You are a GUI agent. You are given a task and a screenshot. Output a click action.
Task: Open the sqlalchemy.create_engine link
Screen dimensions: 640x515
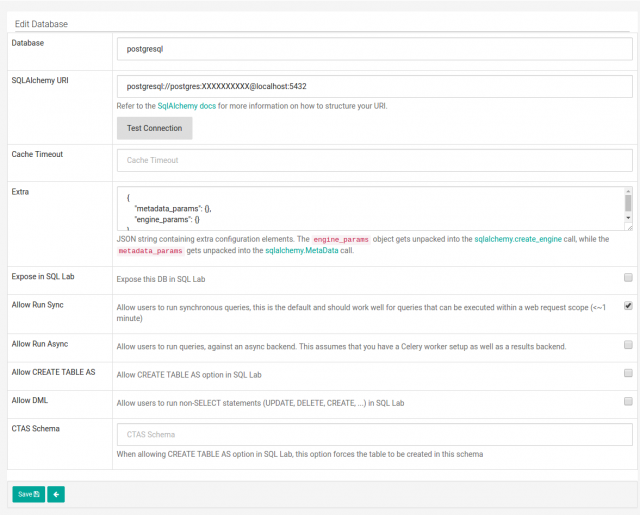click(524, 240)
